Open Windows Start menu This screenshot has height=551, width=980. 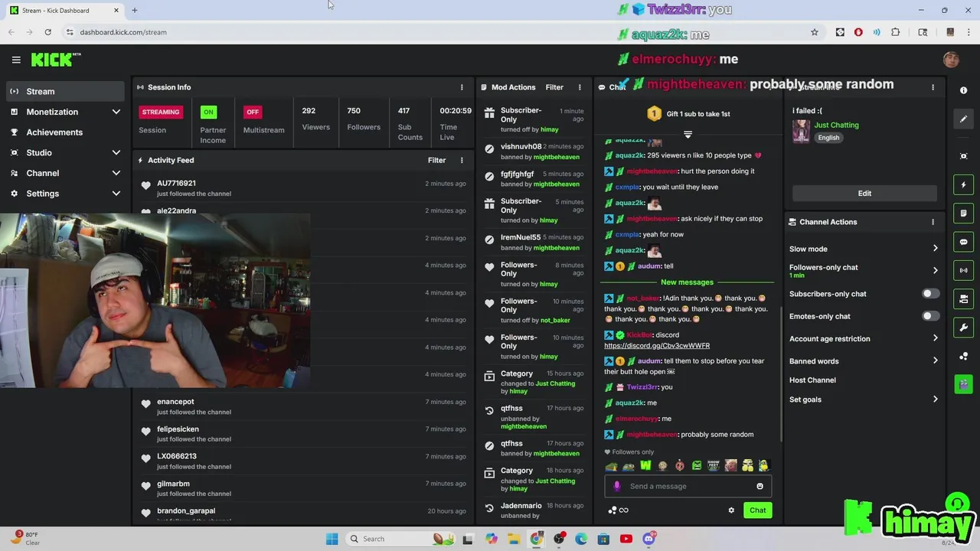(332, 539)
